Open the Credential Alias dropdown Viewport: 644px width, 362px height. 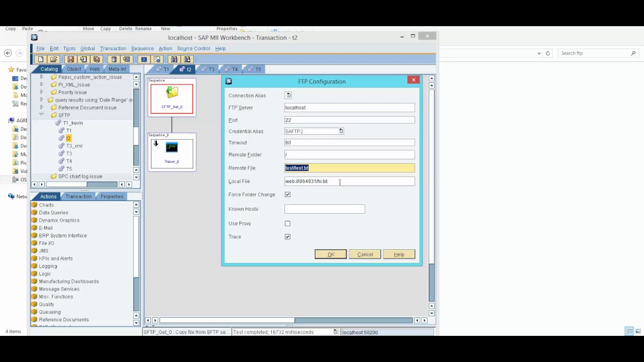pos(341,131)
